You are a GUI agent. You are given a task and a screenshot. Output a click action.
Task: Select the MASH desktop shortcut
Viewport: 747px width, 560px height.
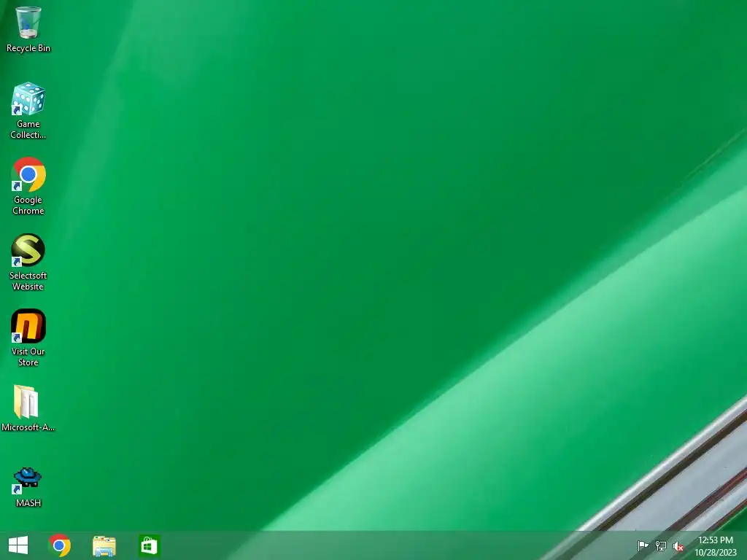click(x=28, y=480)
